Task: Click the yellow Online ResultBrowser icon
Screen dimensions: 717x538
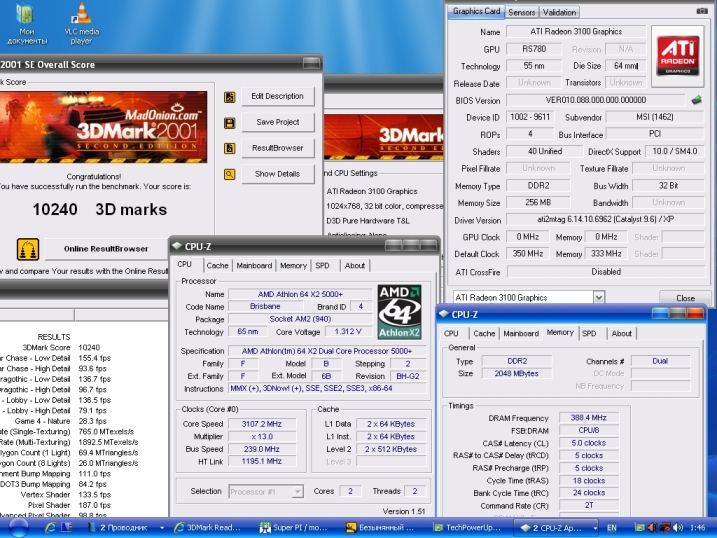Action: point(28,249)
